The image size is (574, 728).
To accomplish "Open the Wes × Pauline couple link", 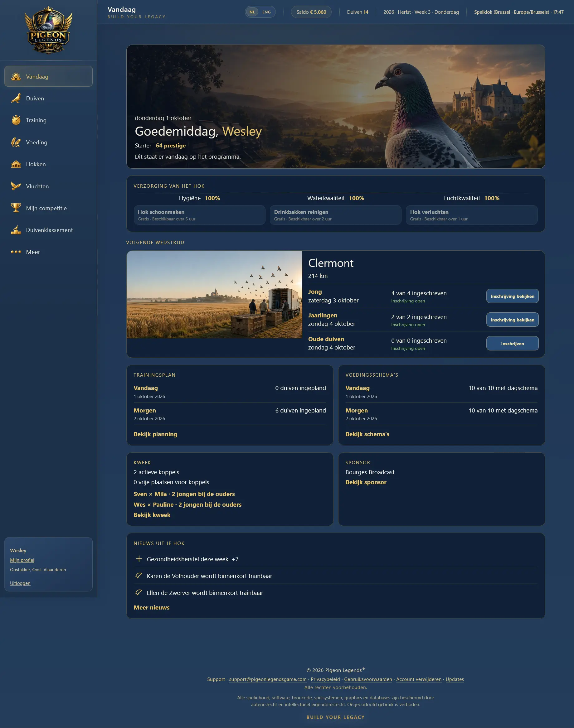I will click(187, 504).
